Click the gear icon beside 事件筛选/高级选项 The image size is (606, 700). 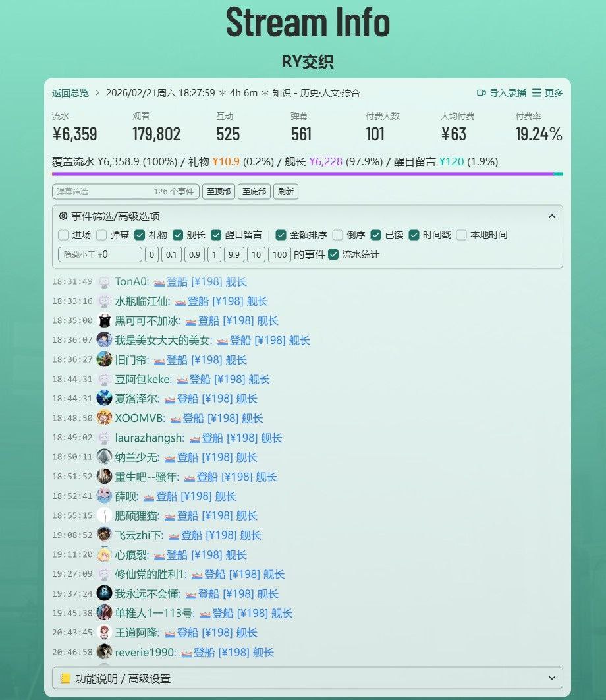point(63,216)
